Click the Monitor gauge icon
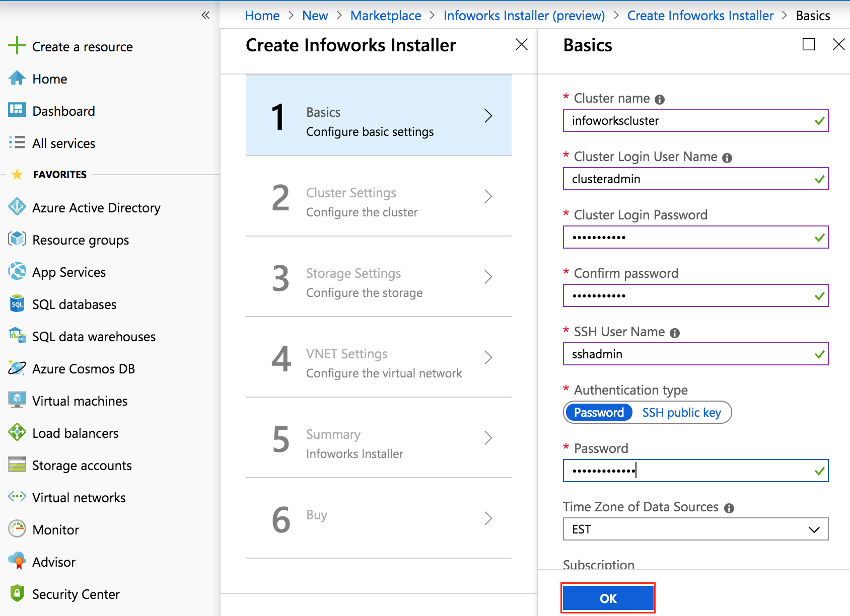This screenshot has width=850, height=616. click(x=17, y=528)
